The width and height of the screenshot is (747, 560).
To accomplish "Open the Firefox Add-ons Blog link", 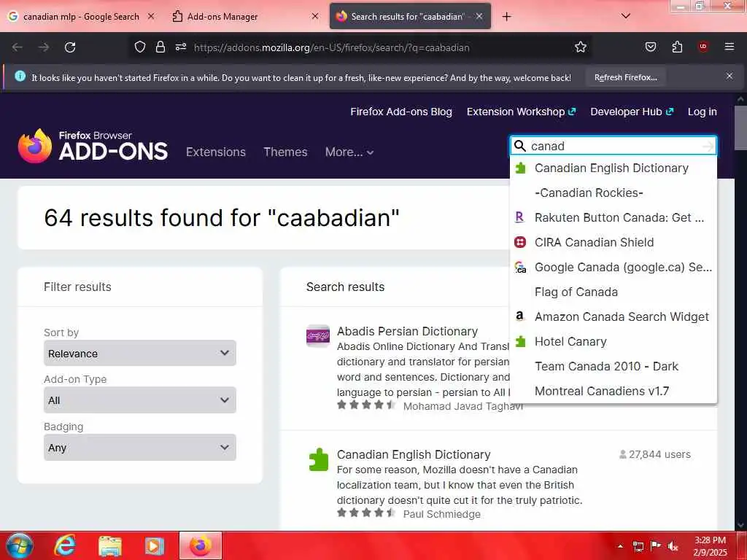I will click(401, 112).
